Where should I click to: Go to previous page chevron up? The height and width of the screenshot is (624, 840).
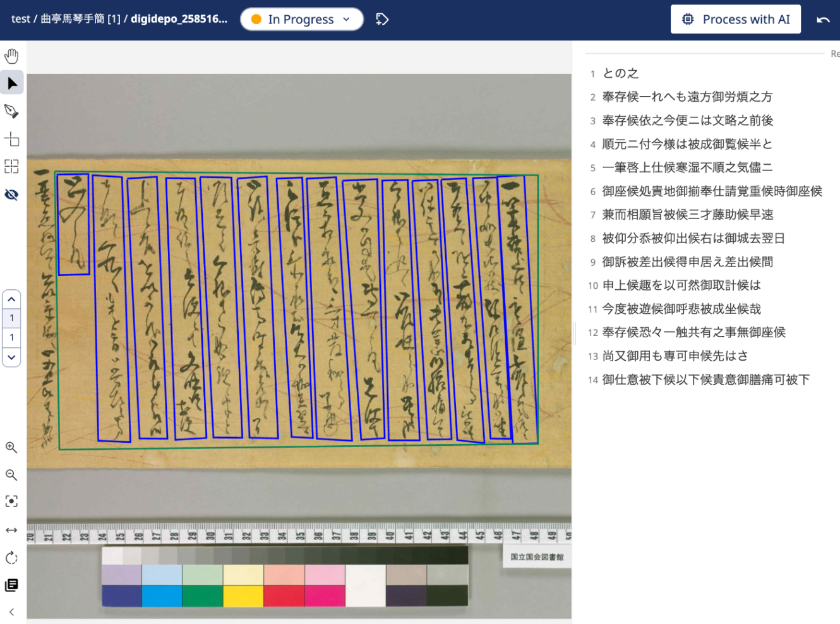[x=11, y=299]
